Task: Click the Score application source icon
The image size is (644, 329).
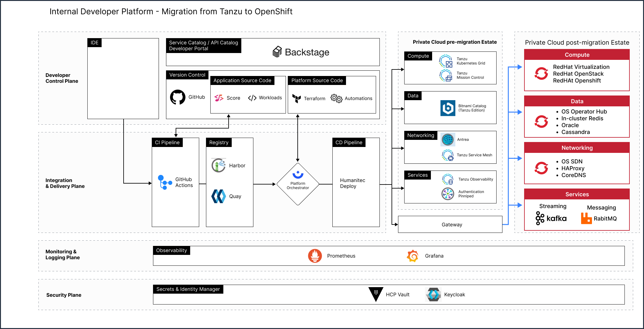Action: click(220, 98)
